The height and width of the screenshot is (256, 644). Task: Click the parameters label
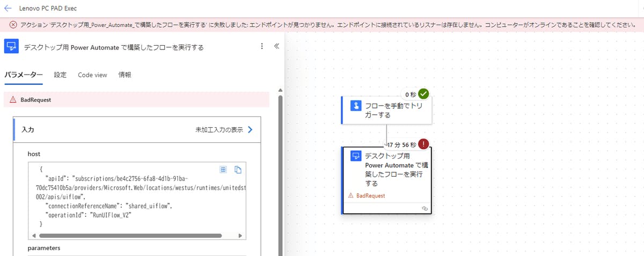44,248
